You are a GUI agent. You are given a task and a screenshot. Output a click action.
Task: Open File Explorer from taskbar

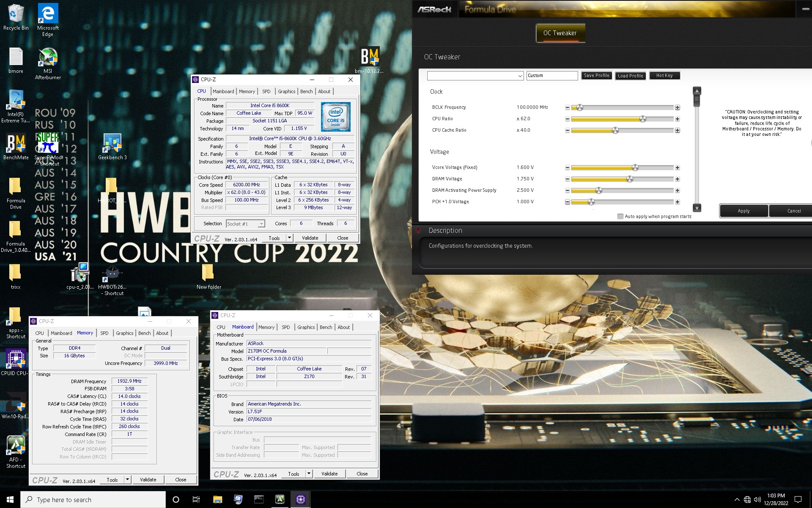tap(217, 500)
